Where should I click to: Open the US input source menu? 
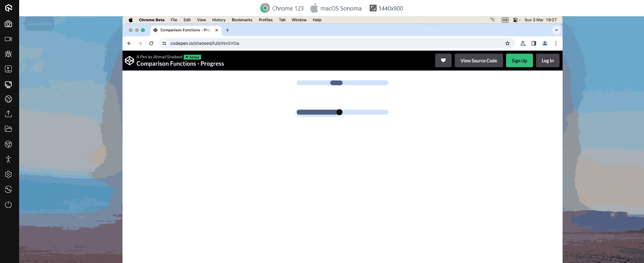click(505, 20)
